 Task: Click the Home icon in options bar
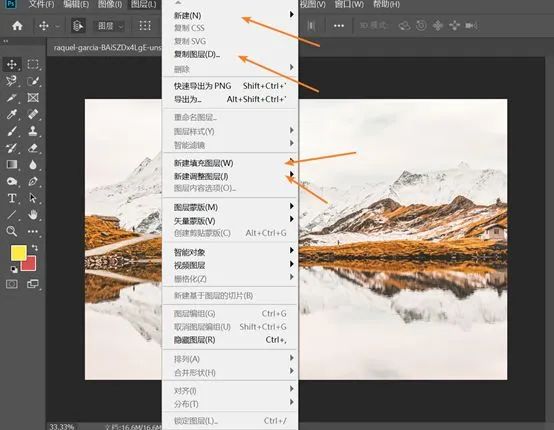[17, 25]
